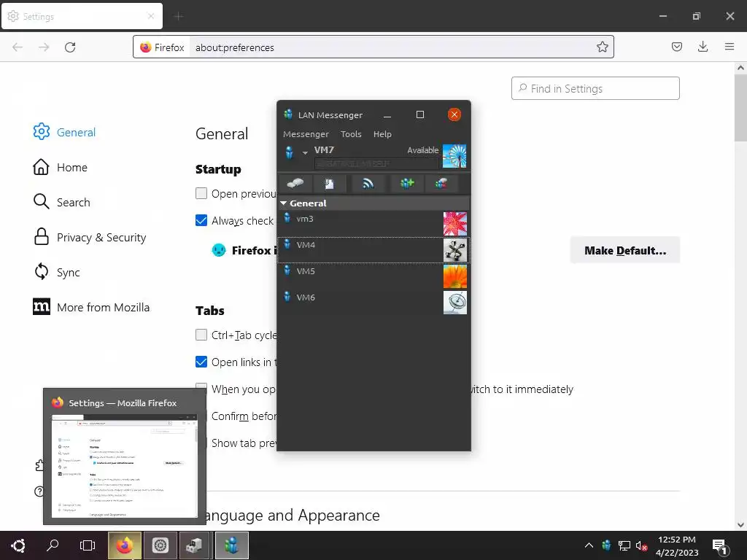This screenshot has width=747, height=560.
Task: Click the send file toolbar icon in LAN Messenger
Action: click(x=329, y=183)
